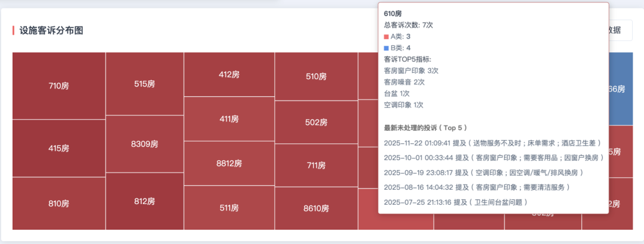Click the 812房 cell
Screen dimensions: 644x244
(x=144, y=201)
